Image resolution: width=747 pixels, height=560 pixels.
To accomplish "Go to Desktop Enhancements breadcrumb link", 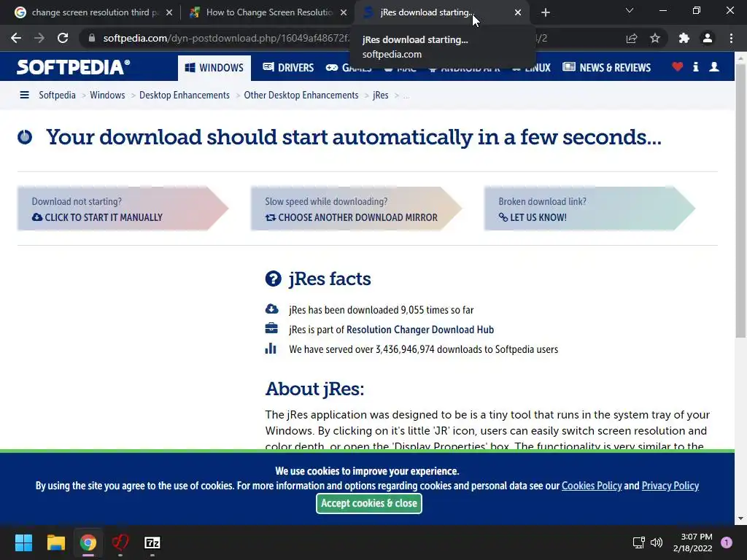I will pos(185,96).
